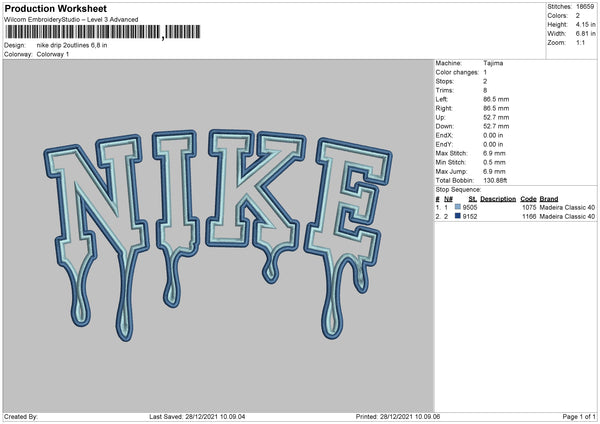Screen dimensions: 600x424
Task: Click the design name 'nike drip 2outlines 6,8 in'
Action: (72, 45)
